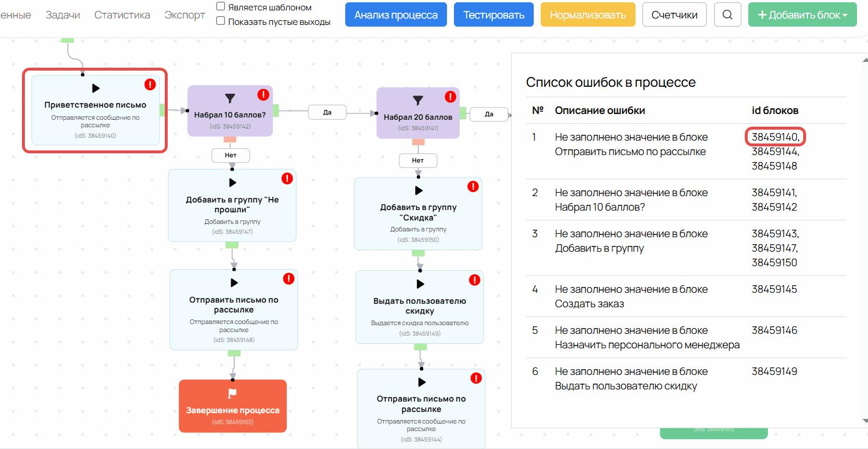Toggle the Показать пустые выходы checkbox
This screenshot has height=449, width=868.
220,21
